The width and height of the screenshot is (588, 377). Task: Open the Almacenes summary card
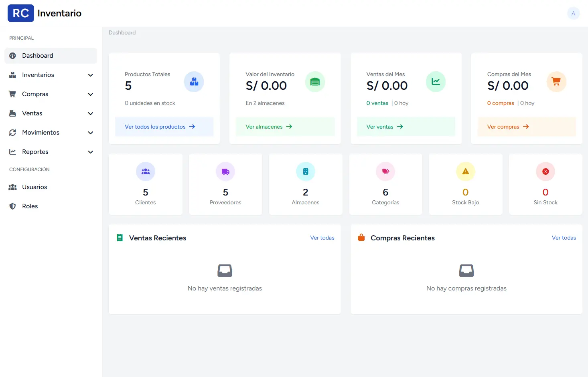tap(305, 184)
